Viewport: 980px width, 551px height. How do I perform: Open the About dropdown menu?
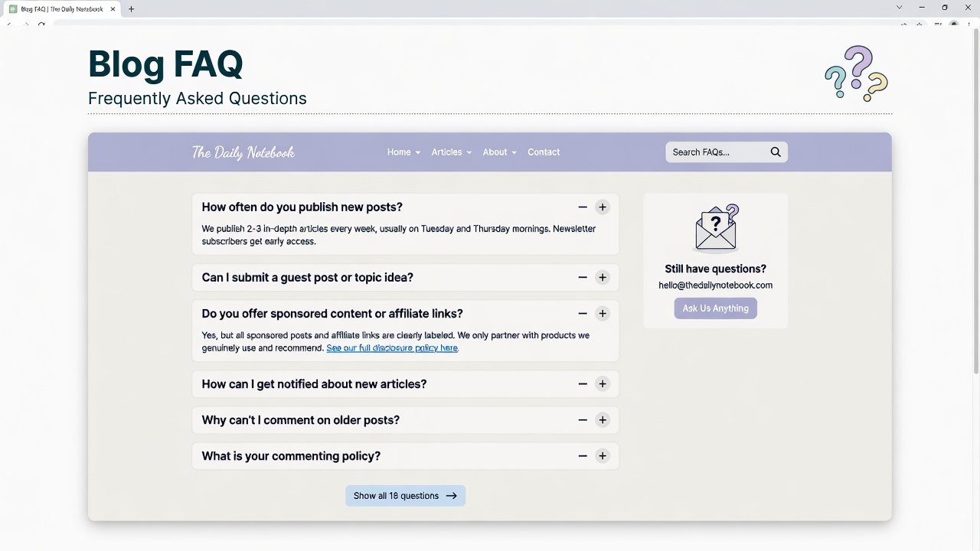[x=499, y=152]
